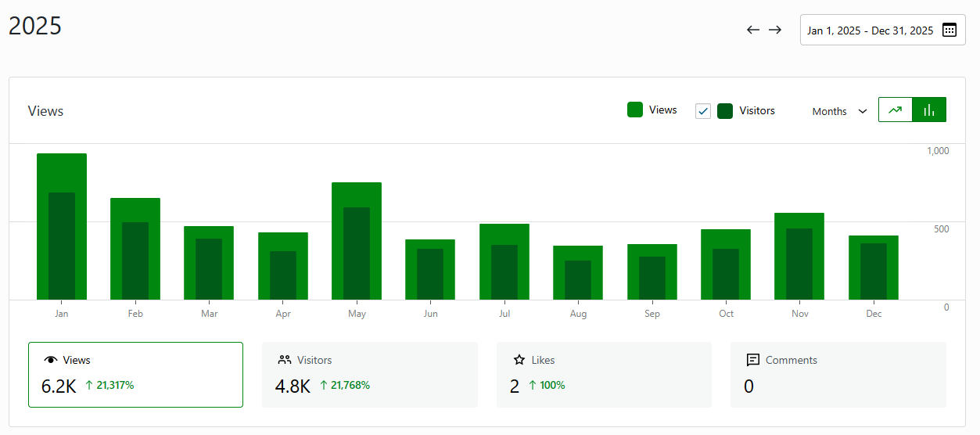Open the calendar icon in date range
The image size is (980, 435).
pyautogui.click(x=949, y=31)
